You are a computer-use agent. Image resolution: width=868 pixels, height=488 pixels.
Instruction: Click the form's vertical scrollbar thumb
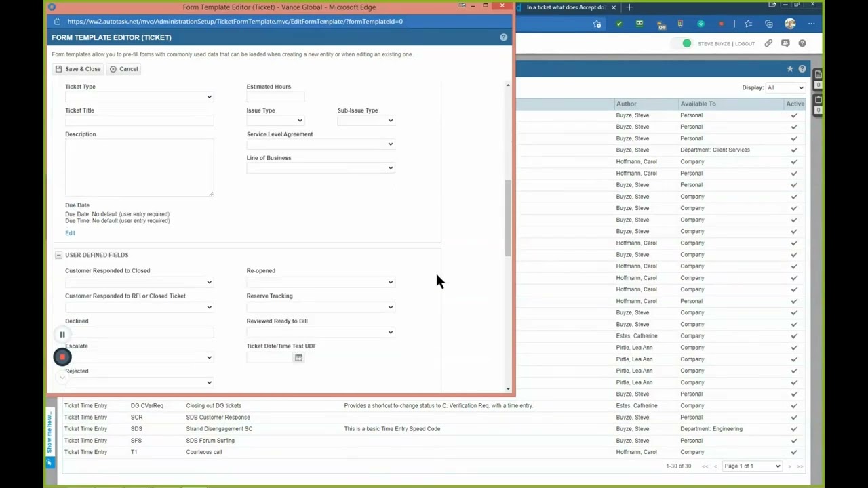(508, 218)
